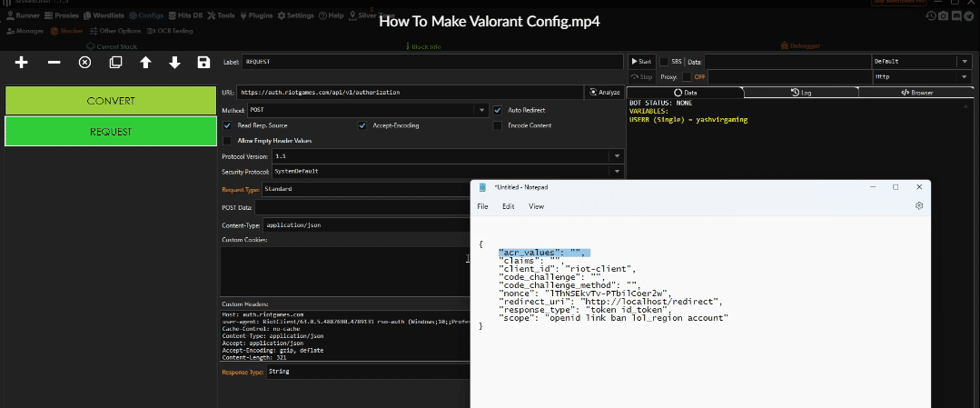Enable the Encode Content checkbox
This screenshot has width=980, height=408.
pos(499,125)
